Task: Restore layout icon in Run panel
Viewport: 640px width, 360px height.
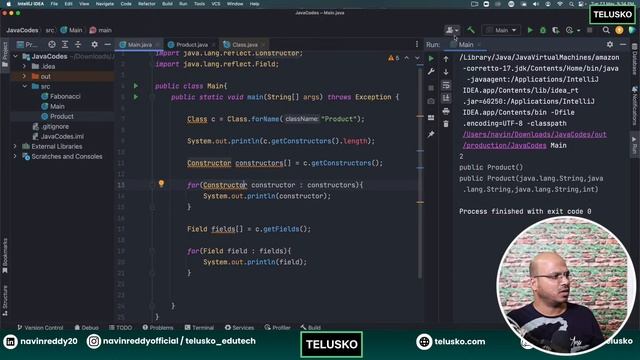Action: point(431,118)
